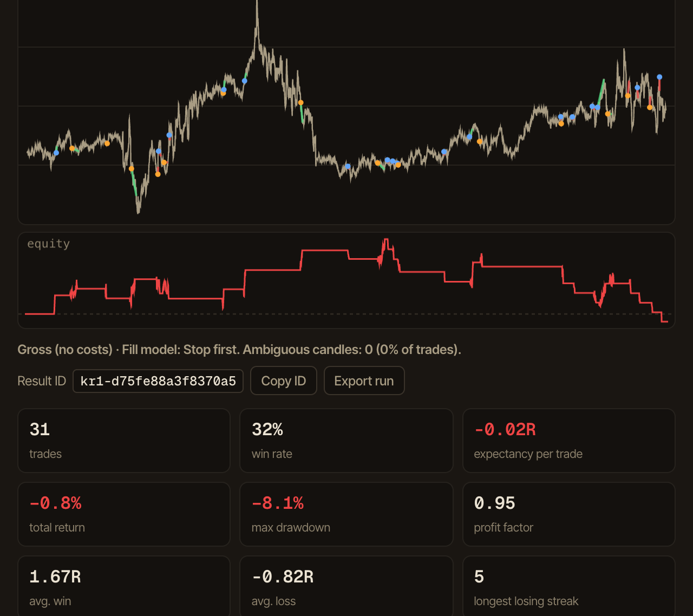The image size is (693, 616).
Task: Click the Copy ID button
Action: coord(283,381)
